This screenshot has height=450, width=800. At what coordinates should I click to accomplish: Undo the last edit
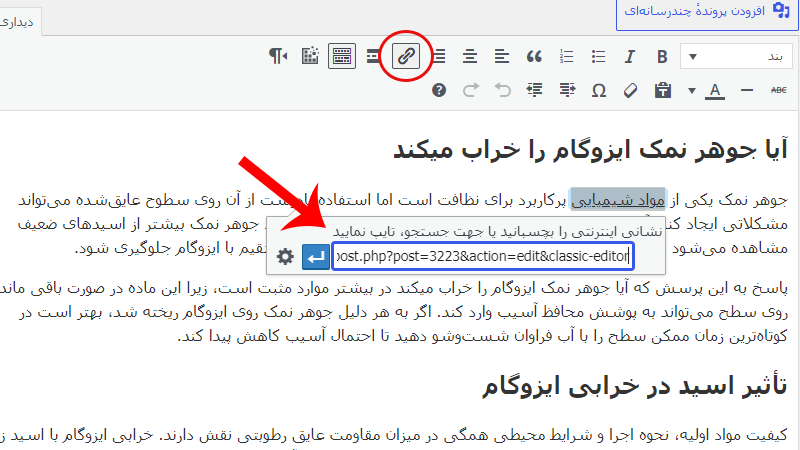(503, 90)
